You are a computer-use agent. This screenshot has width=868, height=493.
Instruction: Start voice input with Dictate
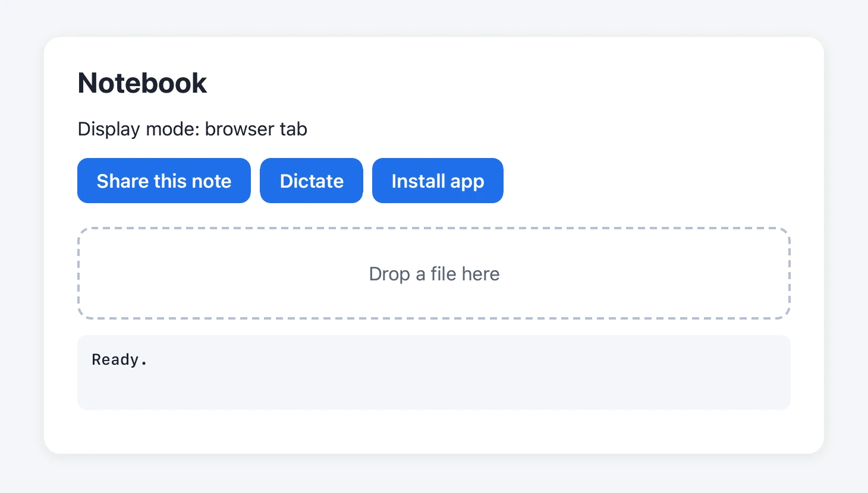(312, 181)
